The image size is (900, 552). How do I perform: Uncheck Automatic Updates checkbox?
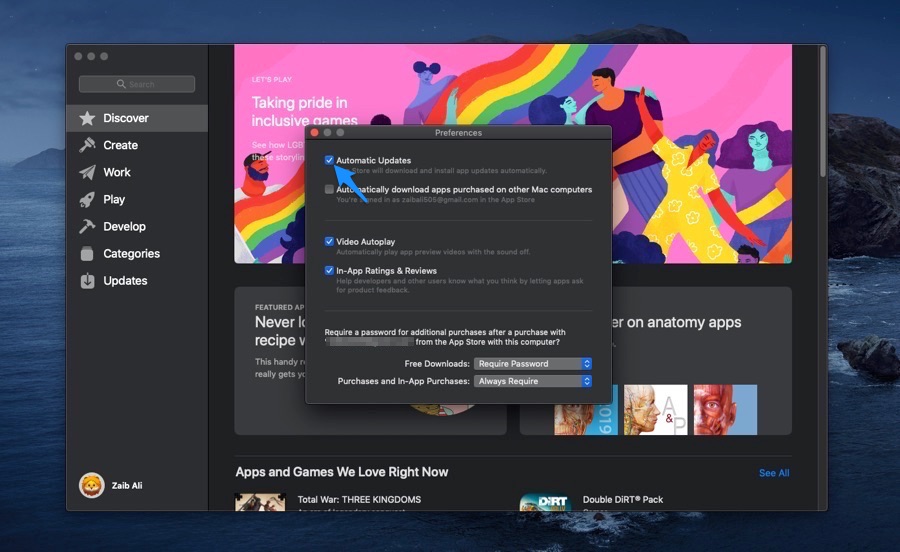[329, 160]
